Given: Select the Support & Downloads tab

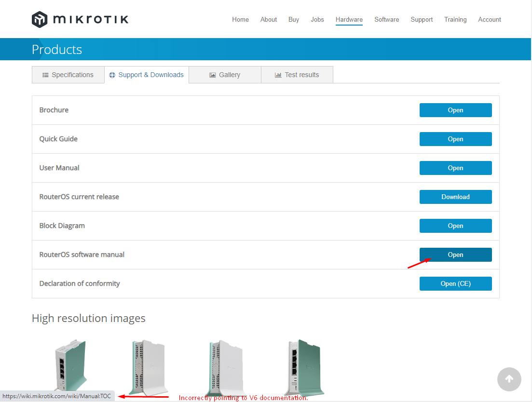Looking at the screenshot, I should [147, 75].
